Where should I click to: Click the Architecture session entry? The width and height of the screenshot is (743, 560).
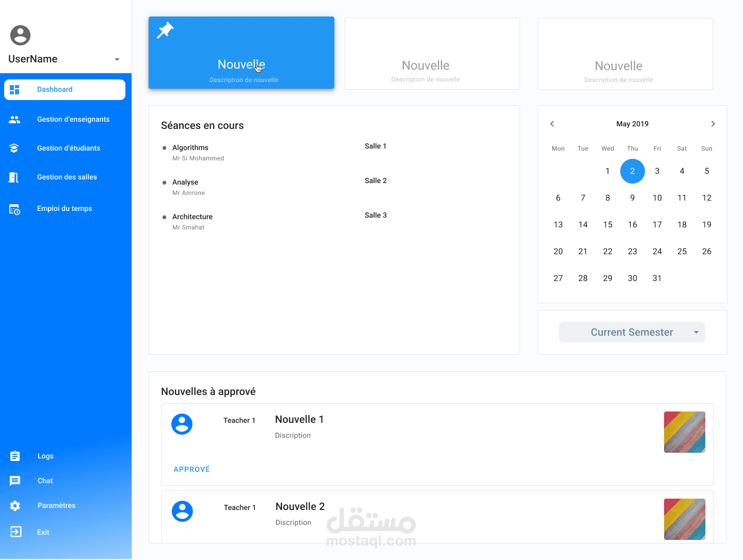click(x=192, y=217)
